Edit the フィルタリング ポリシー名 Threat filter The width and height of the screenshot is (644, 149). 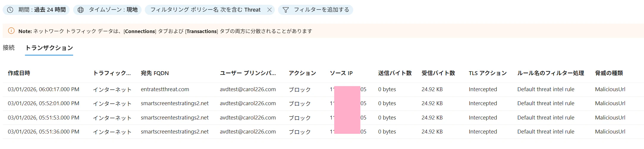205,10
